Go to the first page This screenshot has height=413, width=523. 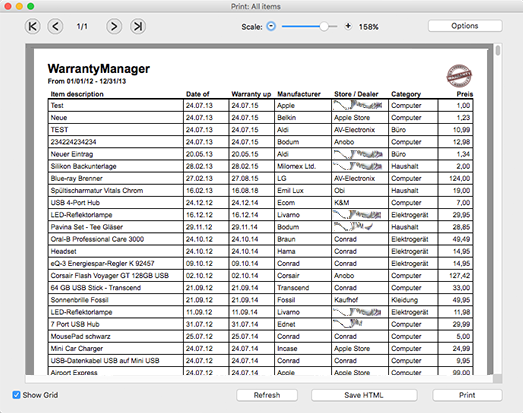point(32,26)
